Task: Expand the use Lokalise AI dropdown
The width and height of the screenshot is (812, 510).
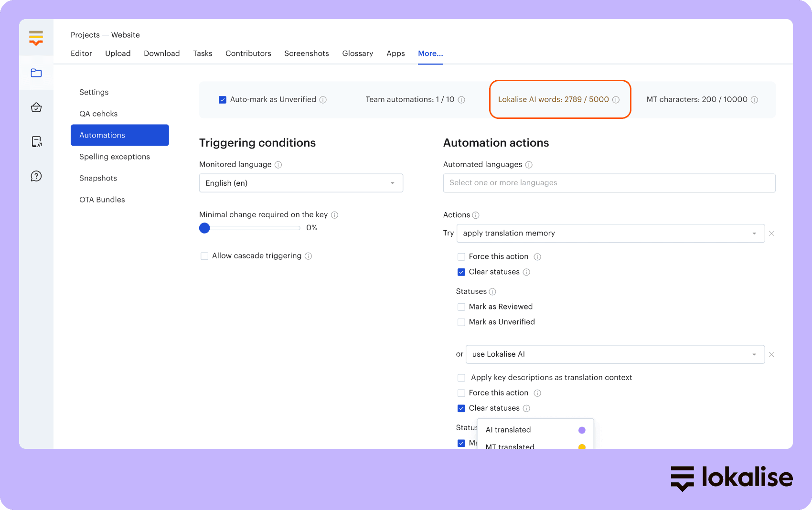Action: (x=615, y=354)
